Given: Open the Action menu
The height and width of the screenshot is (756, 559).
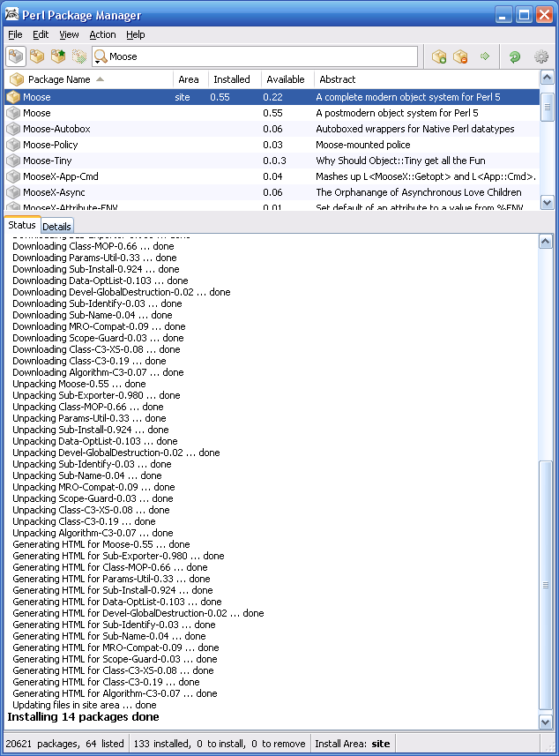Looking at the screenshot, I should point(102,34).
